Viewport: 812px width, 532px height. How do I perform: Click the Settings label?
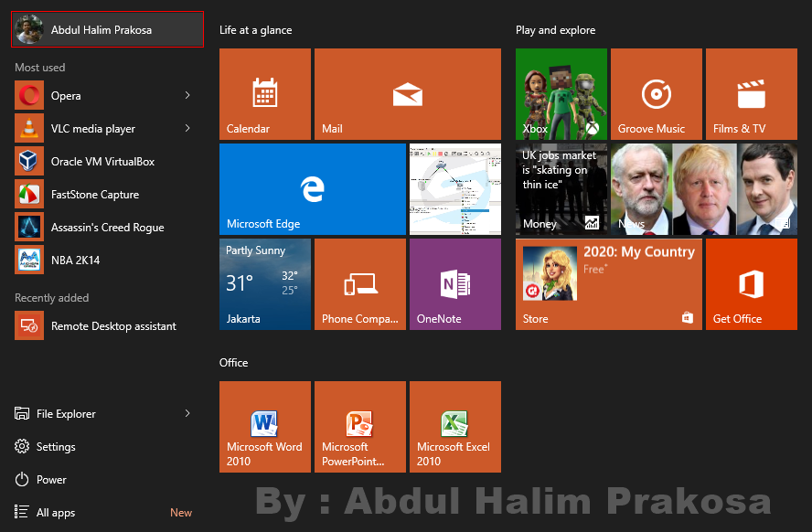click(56, 447)
